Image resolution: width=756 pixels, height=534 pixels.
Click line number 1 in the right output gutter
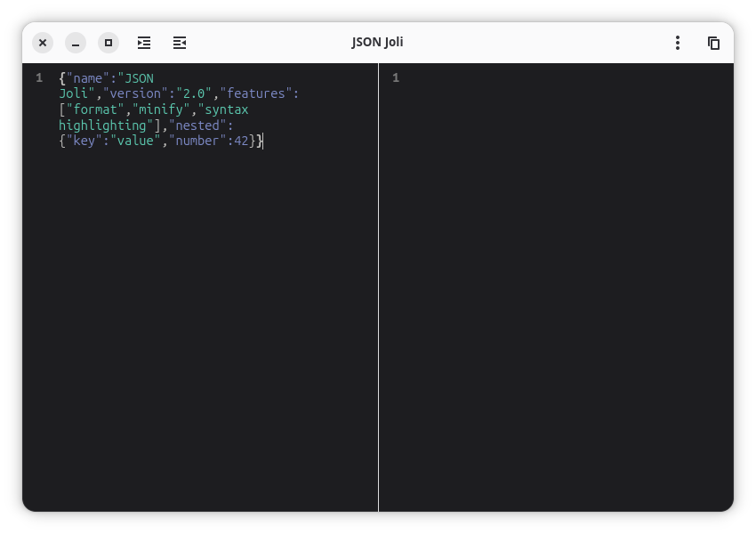coord(396,78)
